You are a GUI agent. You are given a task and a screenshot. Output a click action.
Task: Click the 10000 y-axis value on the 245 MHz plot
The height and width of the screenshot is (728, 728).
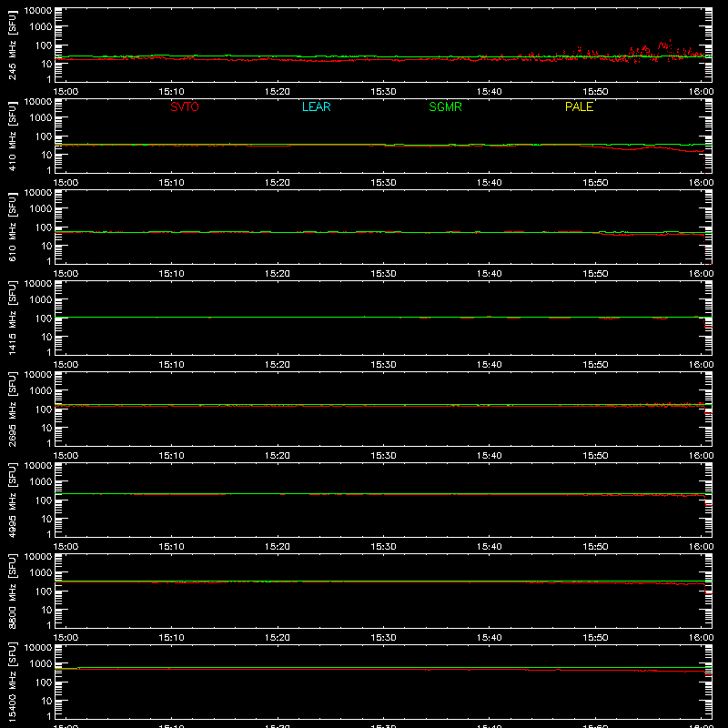pyautogui.click(x=38, y=11)
